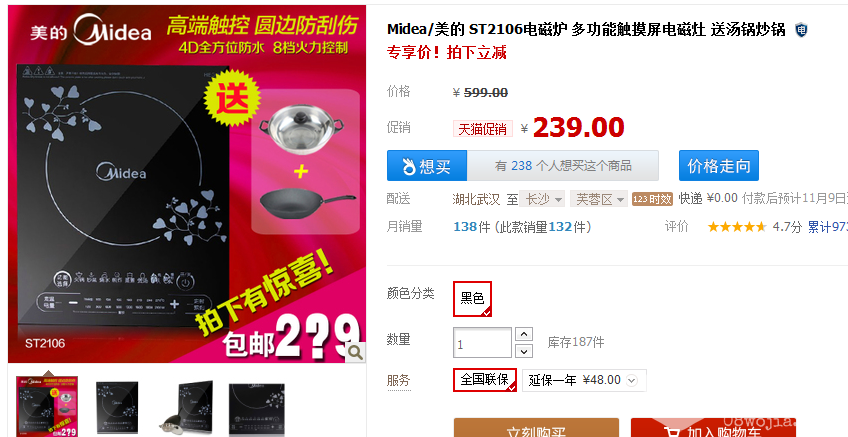
Task: Expand the 延保一年 ¥48.00 dropdown
Action: click(x=584, y=380)
